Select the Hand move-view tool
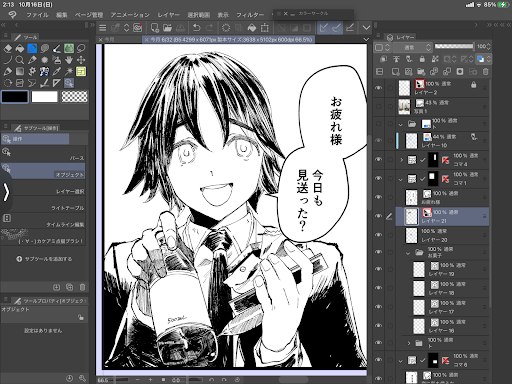Image resolution: width=512 pixels, height=384 pixels. click(x=69, y=60)
